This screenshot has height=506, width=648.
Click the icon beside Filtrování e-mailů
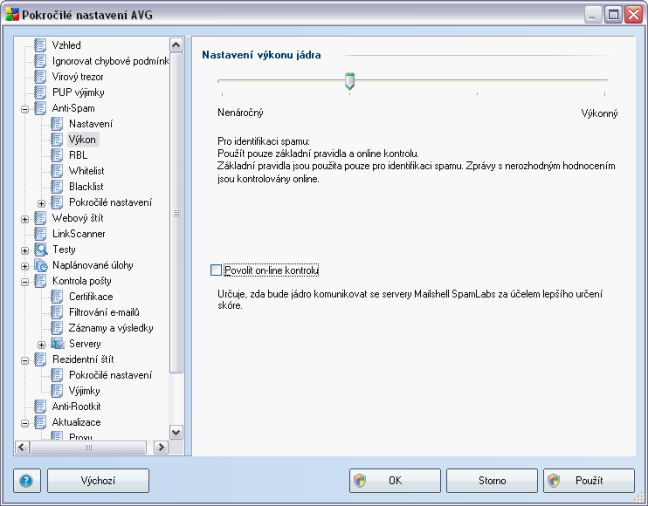pos(57,312)
